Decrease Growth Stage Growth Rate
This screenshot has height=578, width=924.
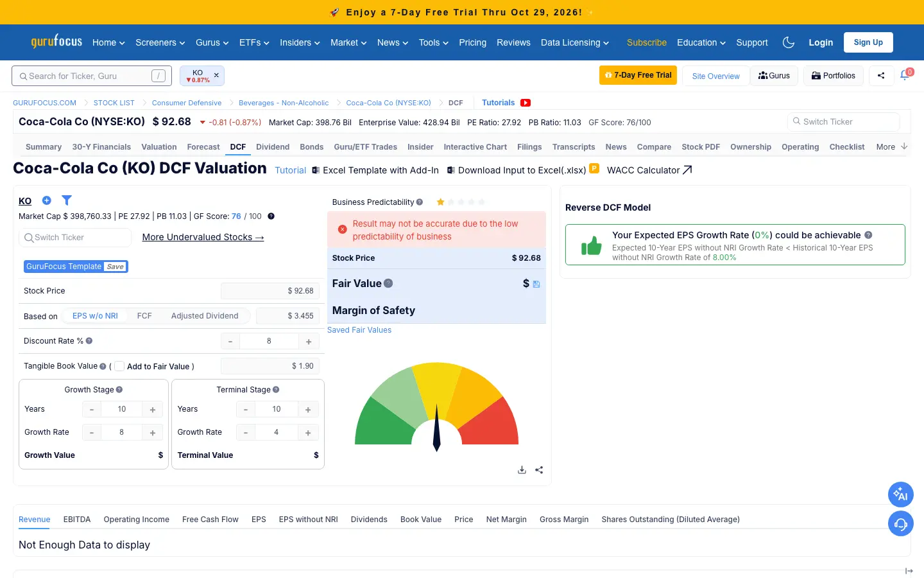pyautogui.click(x=92, y=433)
